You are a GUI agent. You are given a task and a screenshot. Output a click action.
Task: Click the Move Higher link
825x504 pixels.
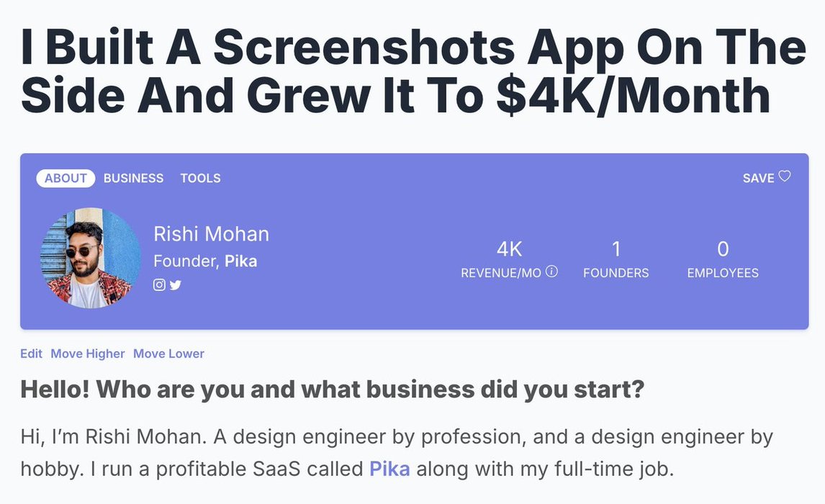(x=87, y=354)
